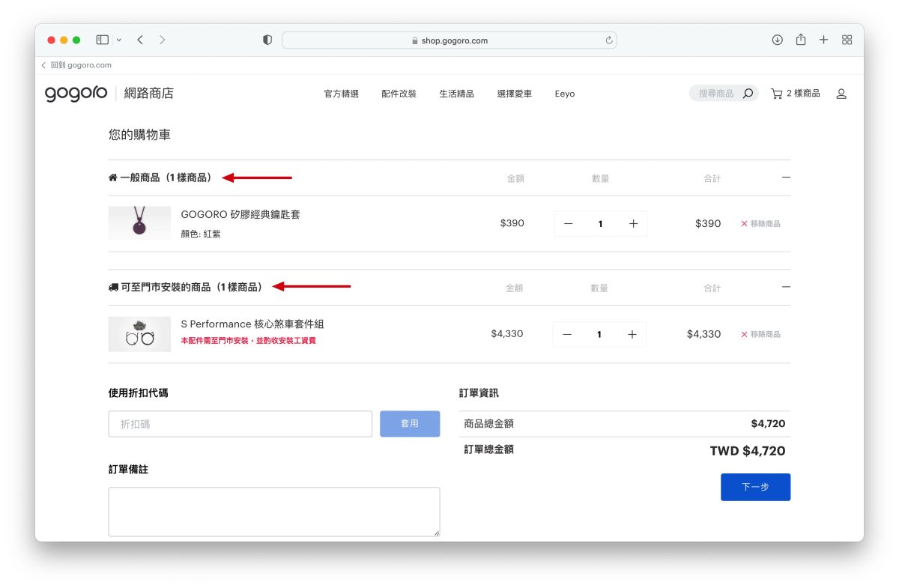Open the 生活精品 menu
This screenshot has width=899, height=588.
tap(457, 94)
